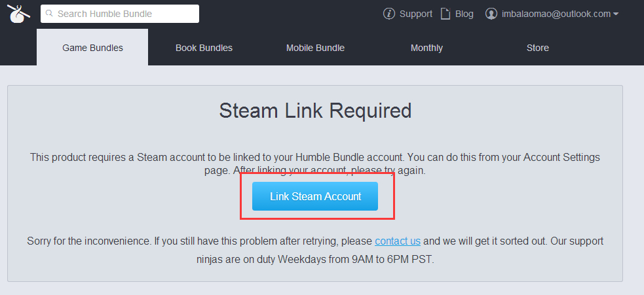Expand the caret next to the account email

coord(616,14)
